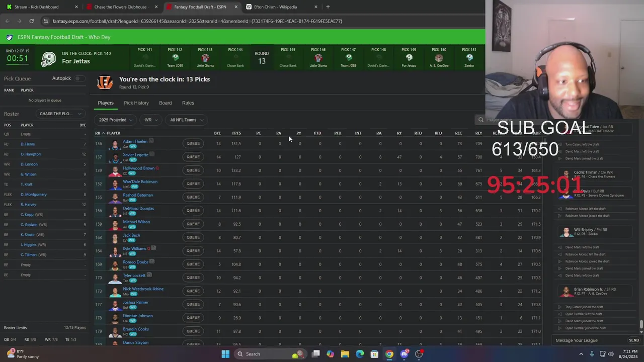Viewport: 644px width, 362px height.
Task: Toggle the Autopick switch
Action: click(79, 78)
